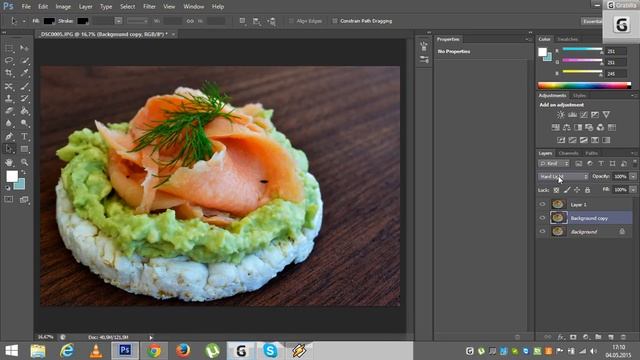640x360 pixels.
Task: Click the color spectrum ramp
Action: pyautogui.click(x=584, y=85)
